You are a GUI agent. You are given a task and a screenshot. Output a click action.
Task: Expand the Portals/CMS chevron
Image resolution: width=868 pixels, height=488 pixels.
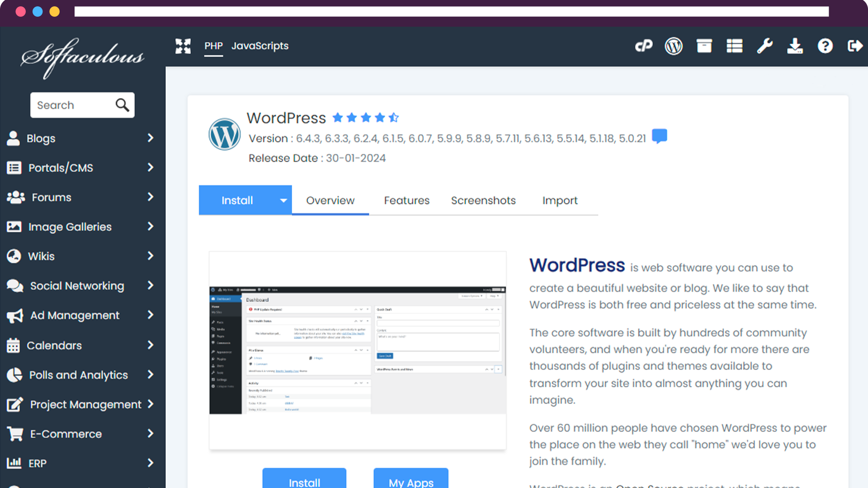tap(151, 167)
